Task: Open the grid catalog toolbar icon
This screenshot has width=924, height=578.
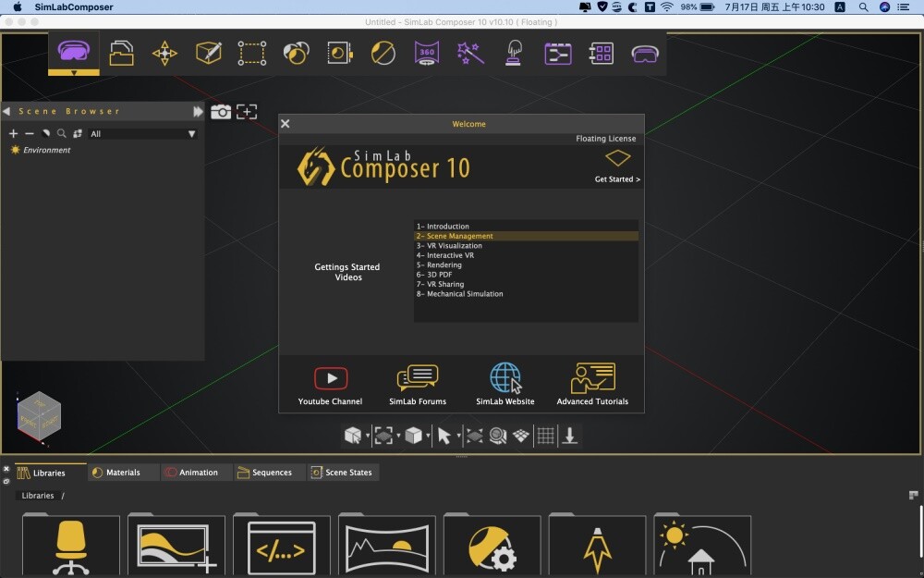Action: [x=602, y=53]
